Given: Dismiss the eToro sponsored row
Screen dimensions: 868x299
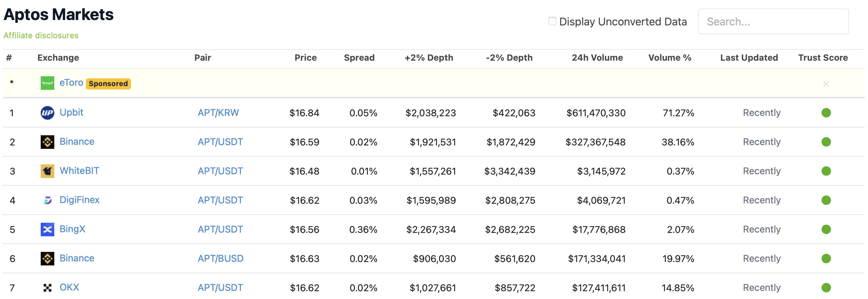Looking at the screenshot, I should (826, 84).
